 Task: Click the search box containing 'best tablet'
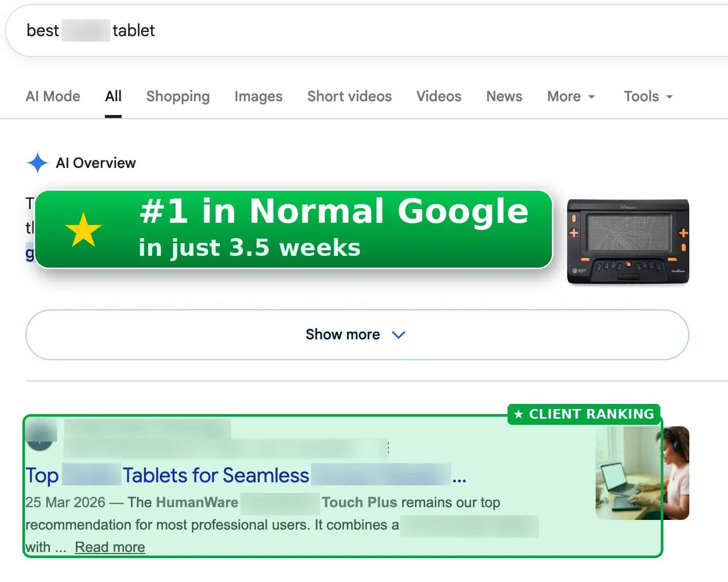367,31
